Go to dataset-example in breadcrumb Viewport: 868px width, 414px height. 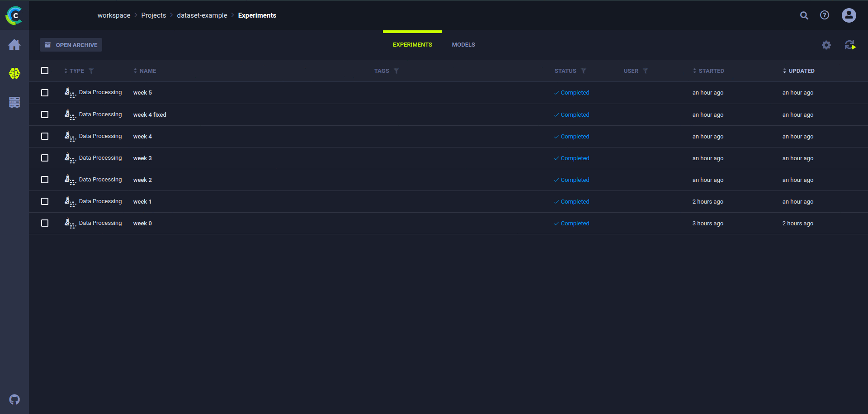202,15
